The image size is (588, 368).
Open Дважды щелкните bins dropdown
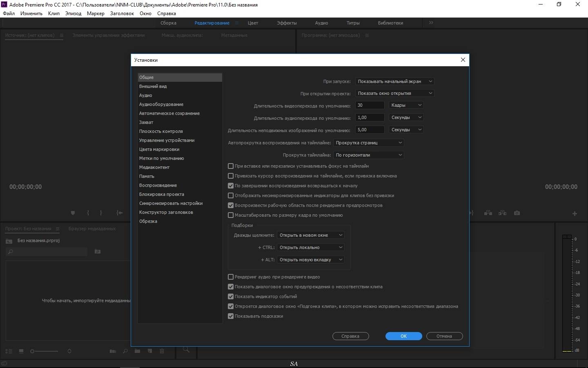tap(311, 235)
